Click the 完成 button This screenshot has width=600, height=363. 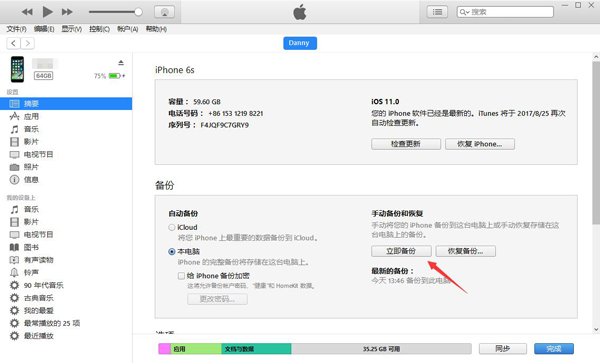pyautogui.click(x=554, y=348)
